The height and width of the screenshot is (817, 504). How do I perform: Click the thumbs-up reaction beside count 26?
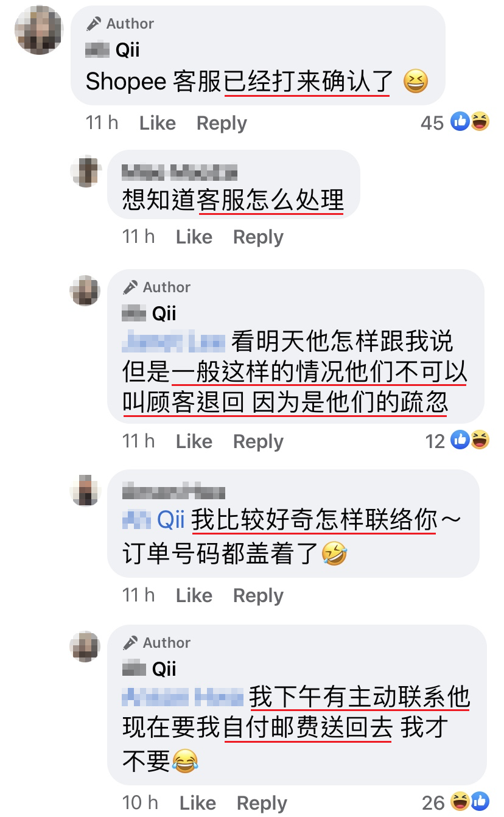pos(480,801)
